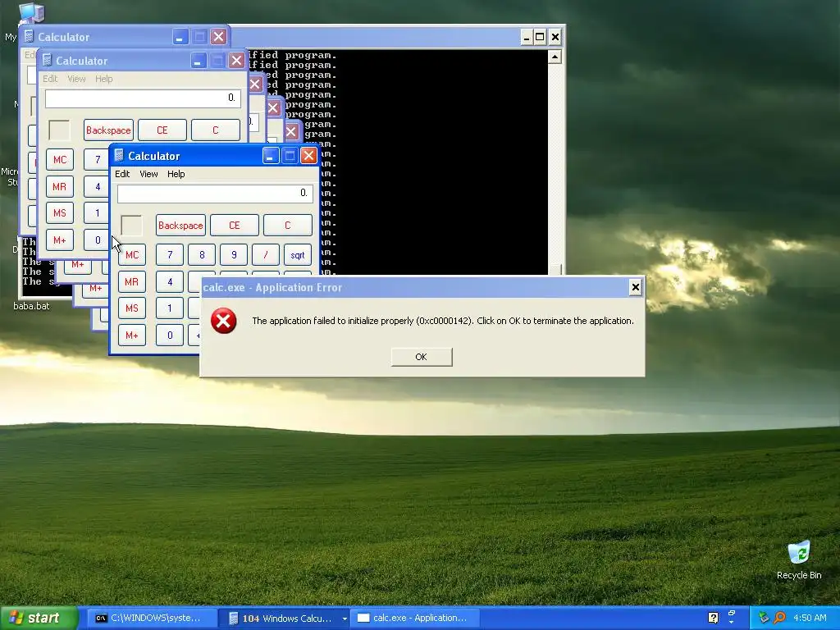The image size is (840, 630).
Task: Click OK in the calc.exe error dialog
Action: click(422, 357)
